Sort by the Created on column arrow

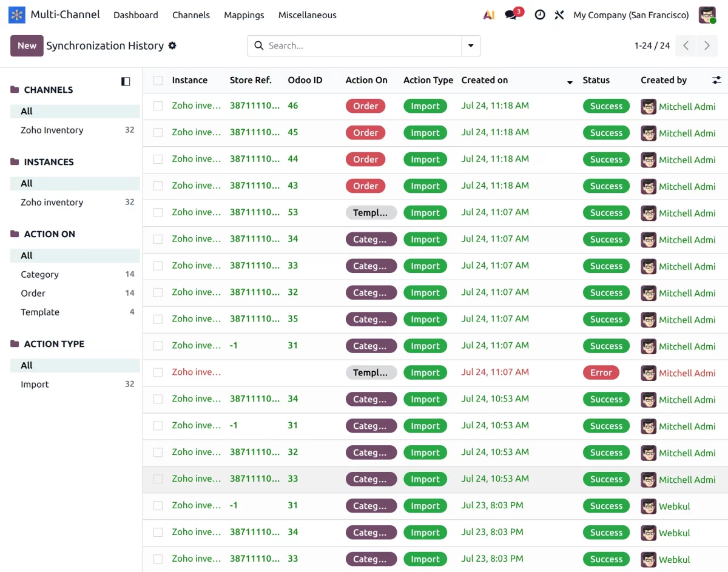point(570,82)
